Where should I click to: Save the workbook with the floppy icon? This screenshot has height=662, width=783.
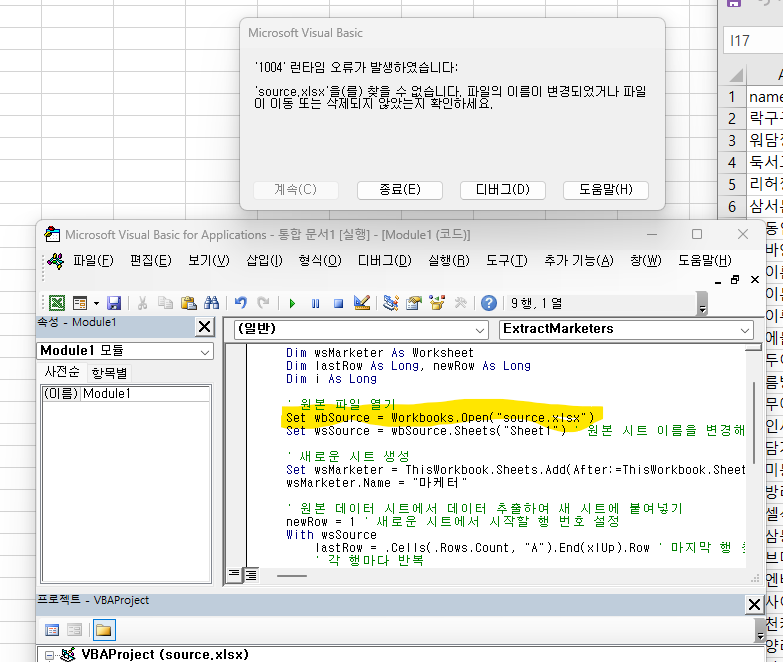[x=114, y=303]
